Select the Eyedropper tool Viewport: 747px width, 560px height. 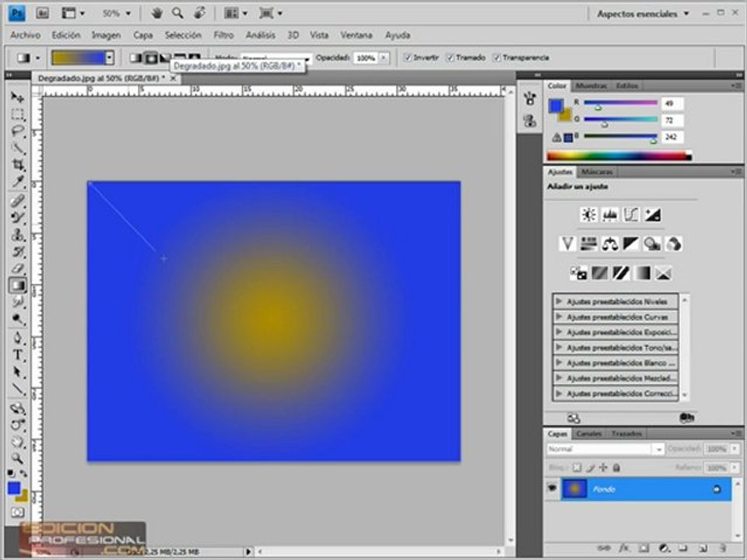point(18,182)
